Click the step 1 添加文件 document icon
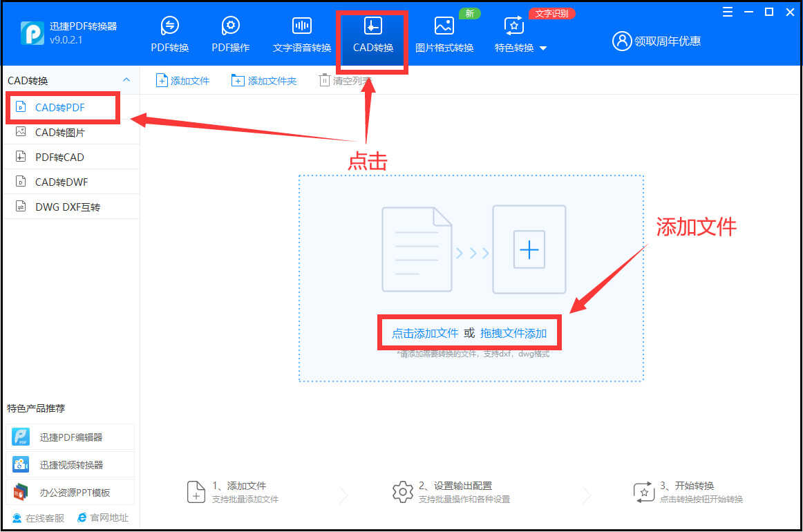 click(196, 492)
